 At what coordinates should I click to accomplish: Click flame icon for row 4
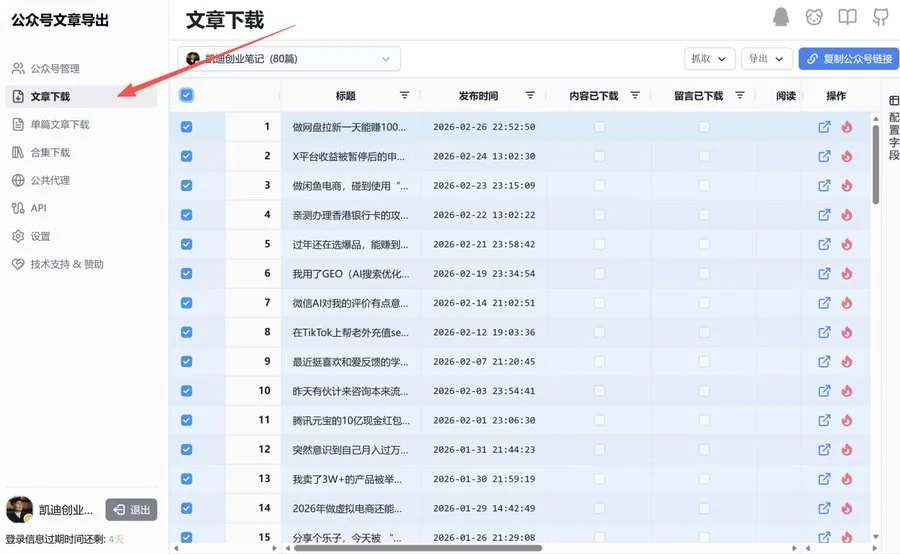click(x=847, y=215)
